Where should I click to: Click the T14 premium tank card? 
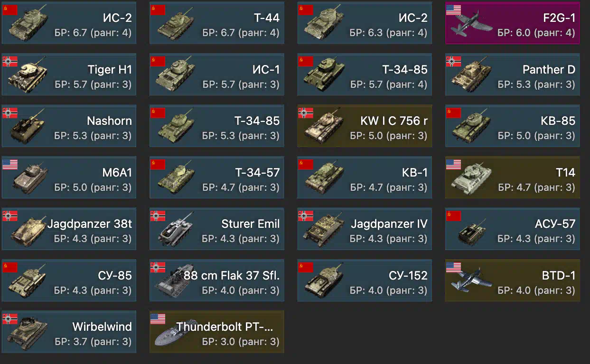(x=513, y=177)
